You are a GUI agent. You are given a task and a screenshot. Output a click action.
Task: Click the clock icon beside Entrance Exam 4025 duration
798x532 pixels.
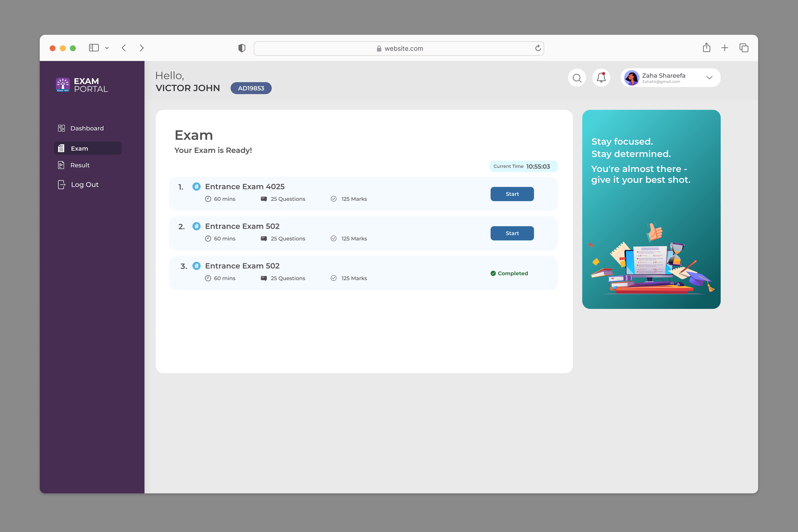(208, 199)
